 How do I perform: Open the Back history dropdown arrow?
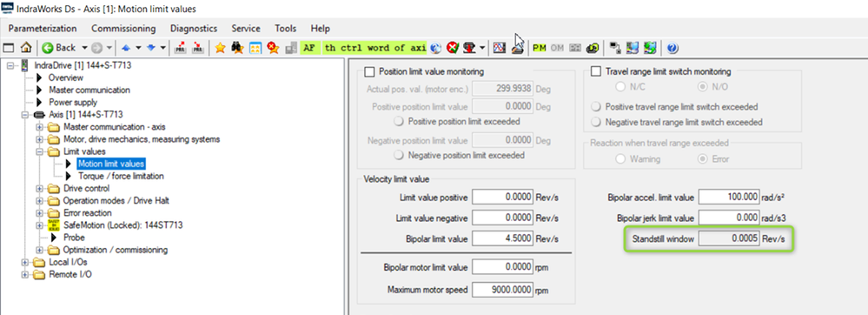tap(84, 48)
